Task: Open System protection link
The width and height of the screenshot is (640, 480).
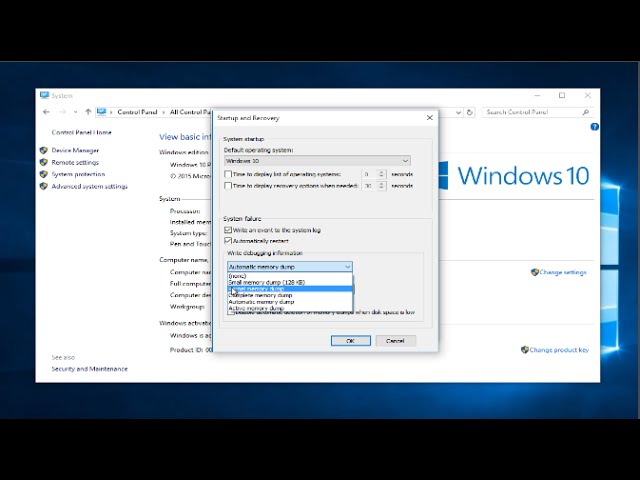Action: point(78,174)
